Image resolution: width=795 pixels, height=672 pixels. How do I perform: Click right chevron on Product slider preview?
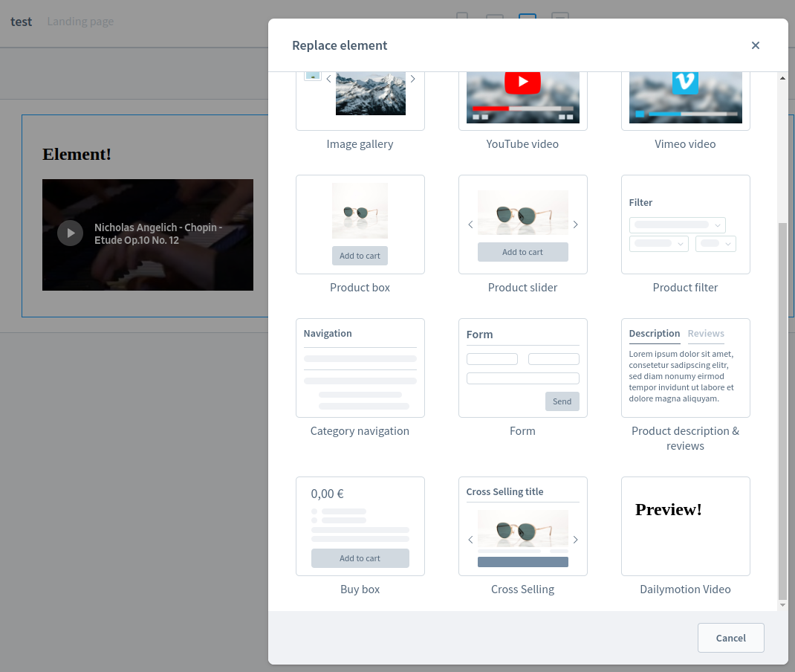point(575,224)
